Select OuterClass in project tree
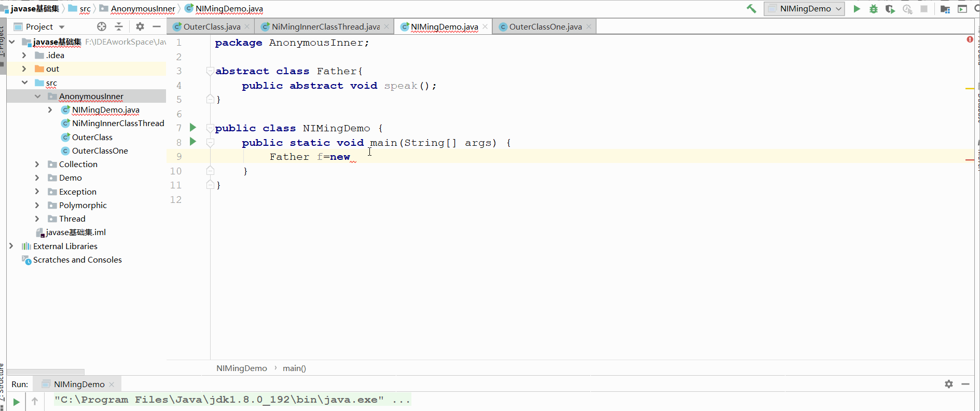This screenshot has height=411, width=980. click(92, 137)
